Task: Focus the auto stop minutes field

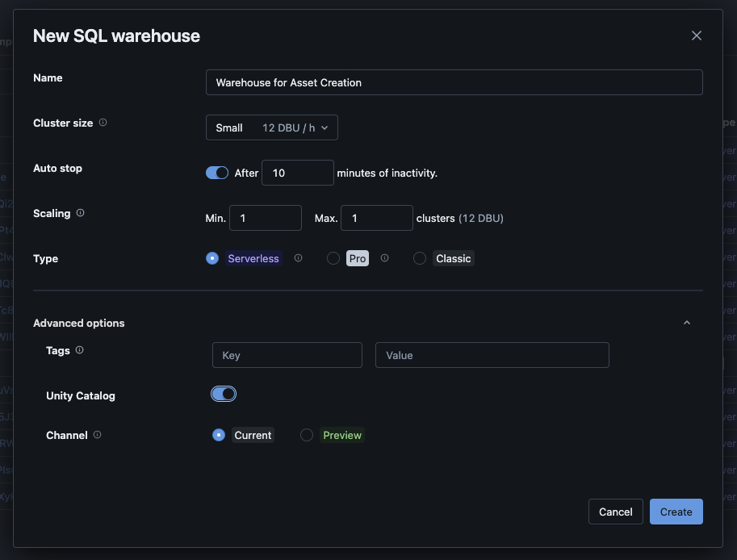Action: coord(297,173)
